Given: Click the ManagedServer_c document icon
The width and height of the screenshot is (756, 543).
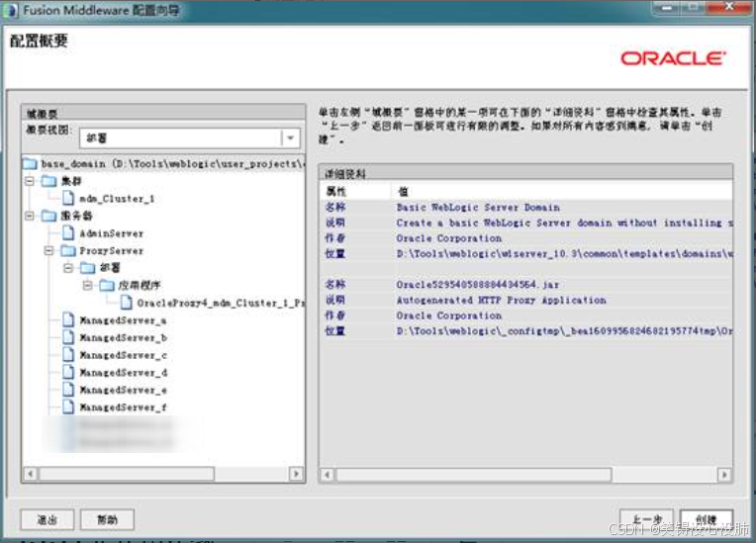Looking at the screenshot, I should [x=68, y=355].
